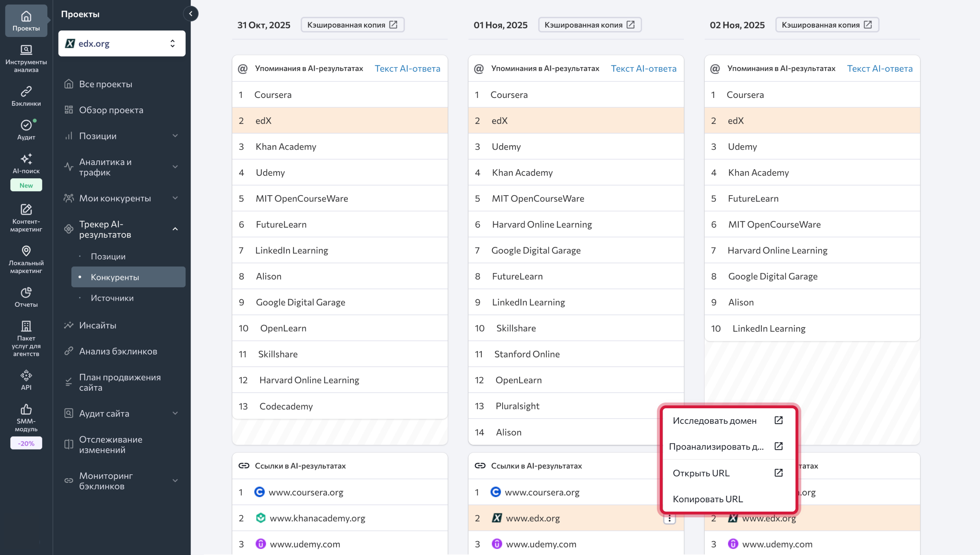Click three-dot menu on www.edx.org row
The width and height of the screenshot is (980, 555).
(669, 518)
